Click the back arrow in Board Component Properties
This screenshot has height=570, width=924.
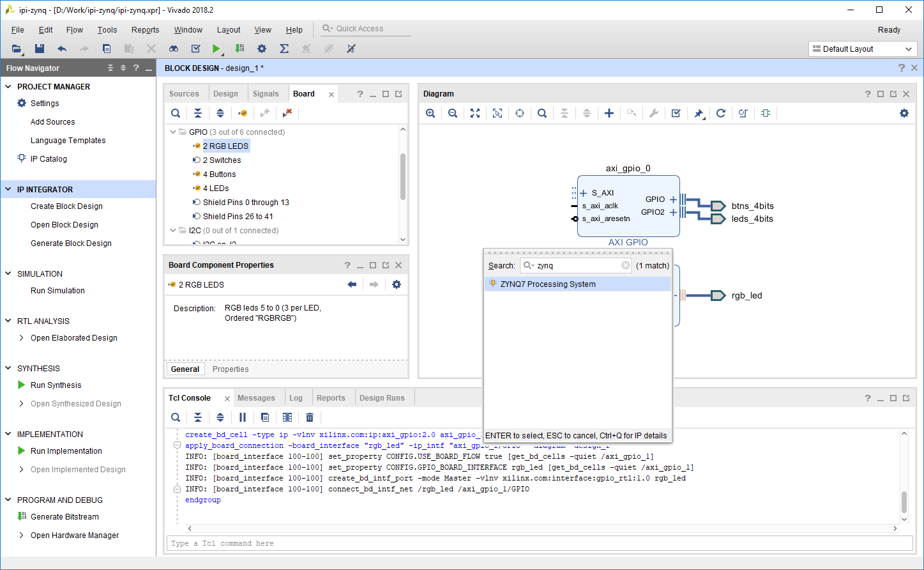tap(352, 284)
